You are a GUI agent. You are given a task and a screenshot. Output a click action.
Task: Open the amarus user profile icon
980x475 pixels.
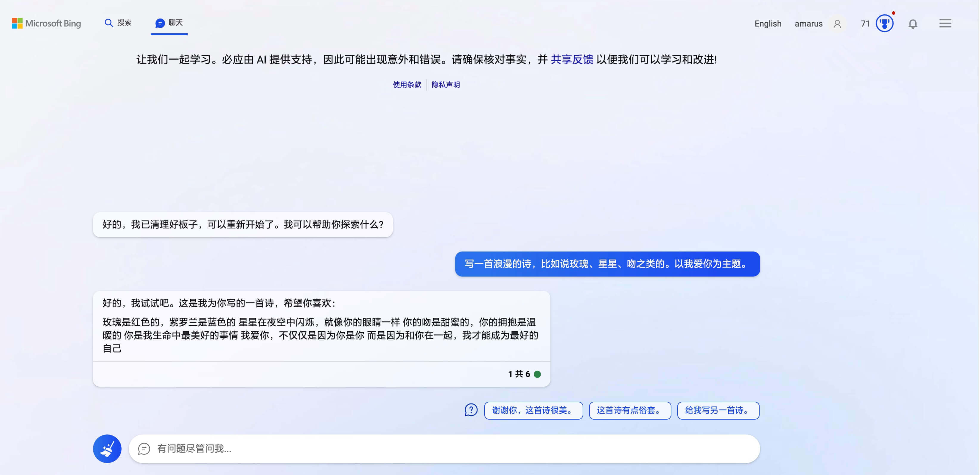pyautogui.click(x=837, y=24)
